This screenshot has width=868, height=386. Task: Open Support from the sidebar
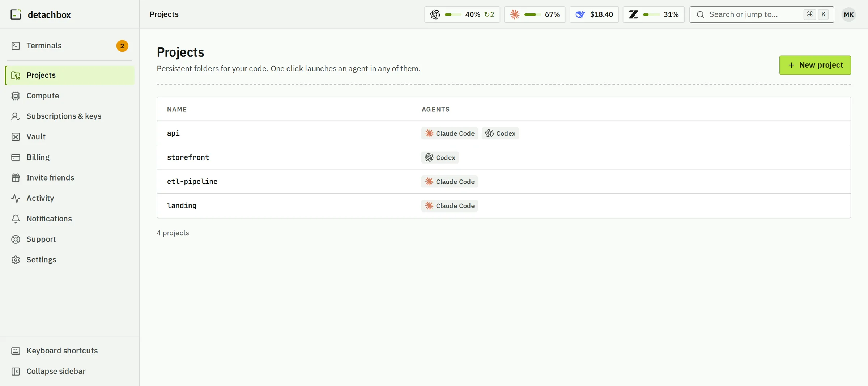69,239
